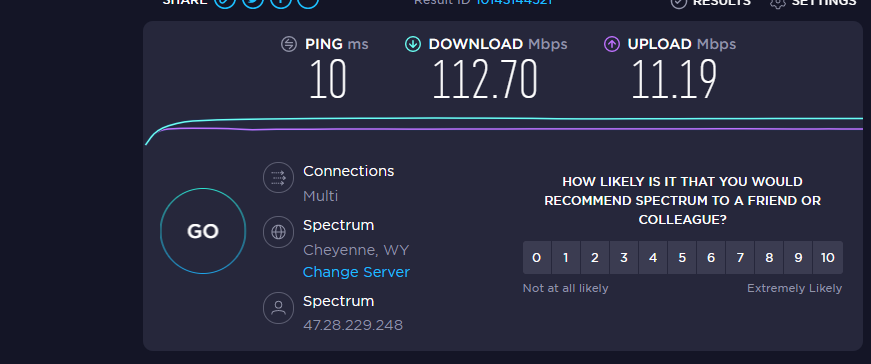Choose rating 7 for Spectrum
The image size is (871, 364).
[740, 257]
